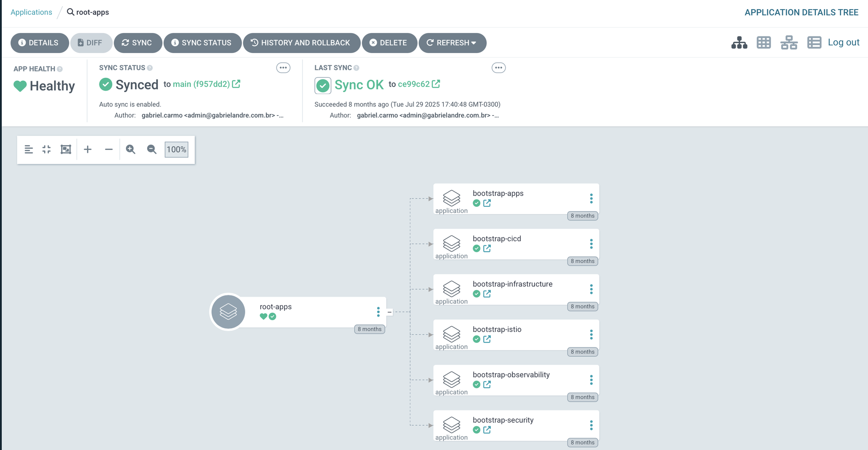
Task: Expand Sync Status more-details ellipsis
Action: 283,68
